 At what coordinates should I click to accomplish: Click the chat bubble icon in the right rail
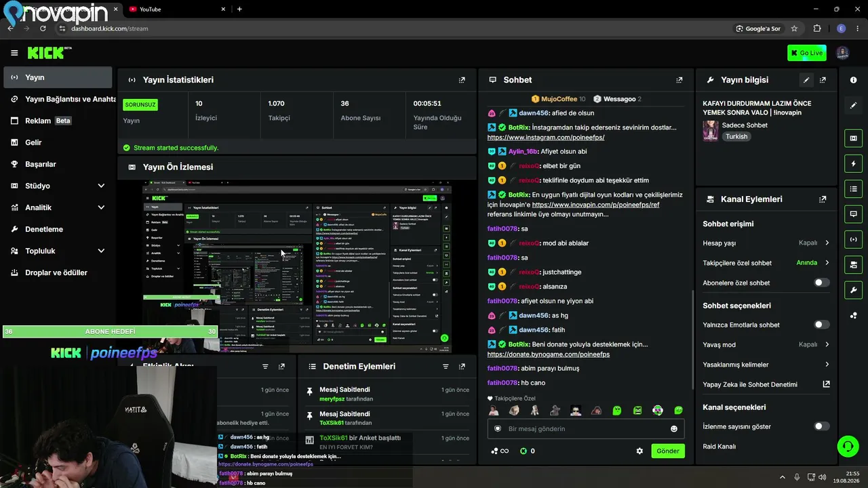853,213
